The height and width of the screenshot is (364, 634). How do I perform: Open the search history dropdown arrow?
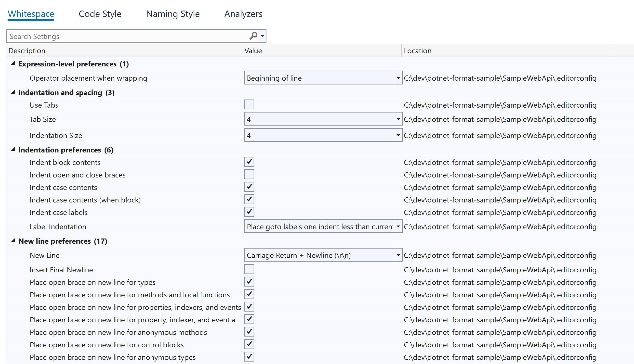tap(262, 36)
